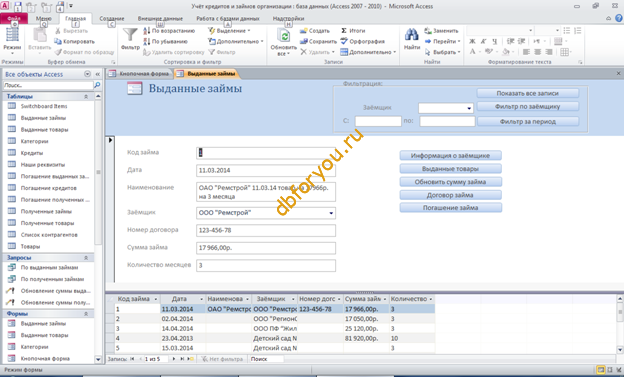Click Погашение займа button

coord(450,207)
